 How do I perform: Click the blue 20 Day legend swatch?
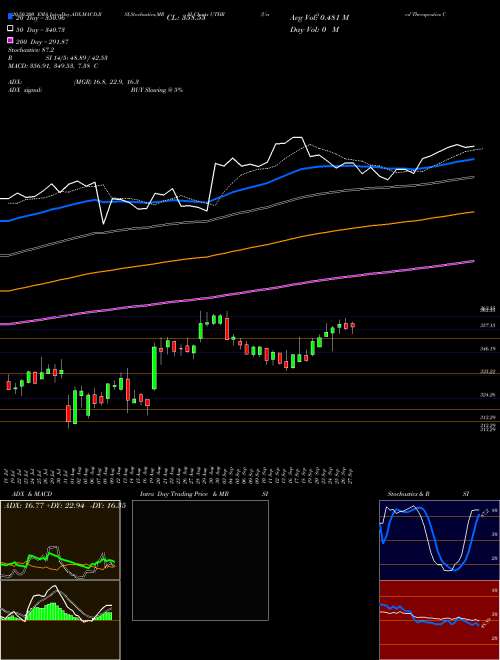point(10,18)
